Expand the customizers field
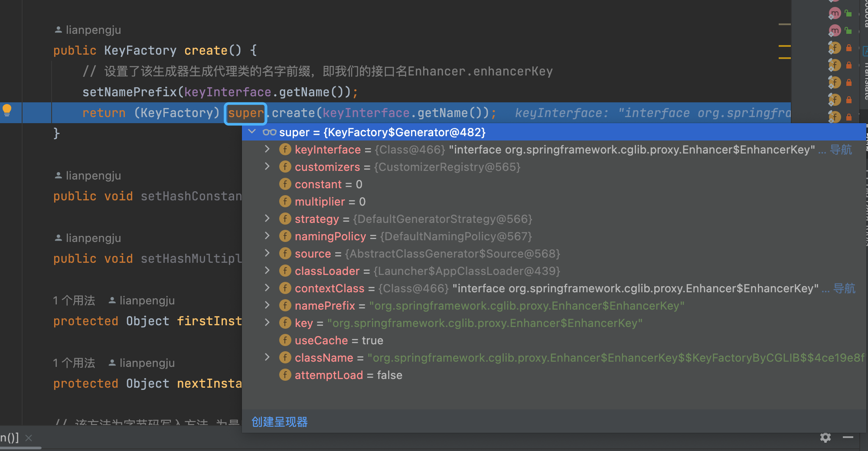The width and height of the screenshot is (868, 451). tap(267, 167)
